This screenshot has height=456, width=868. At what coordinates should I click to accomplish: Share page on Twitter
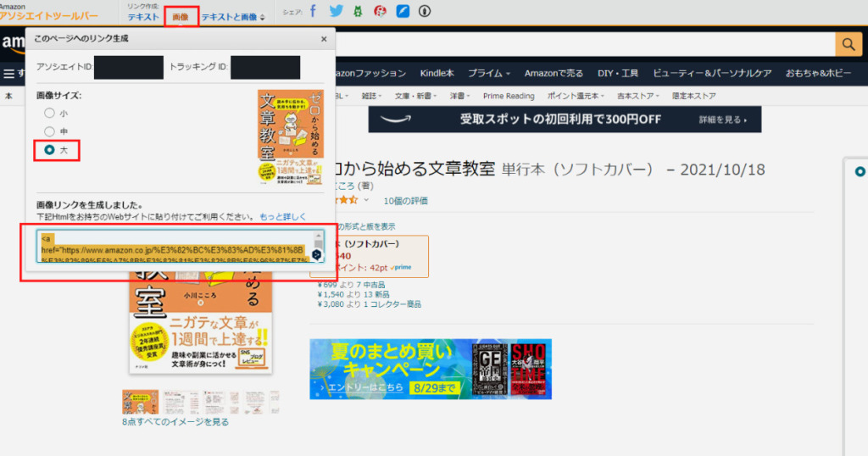tap(336, 11)
